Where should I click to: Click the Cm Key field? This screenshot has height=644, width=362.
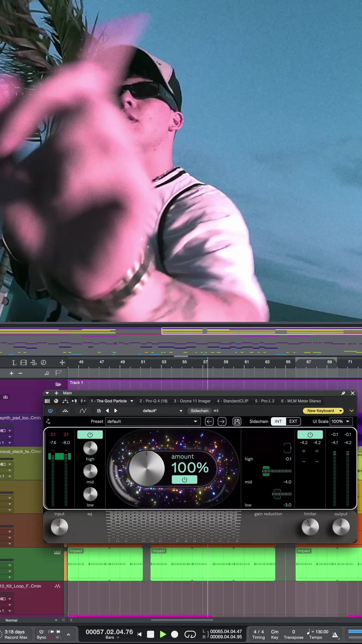tap(275, 632)
